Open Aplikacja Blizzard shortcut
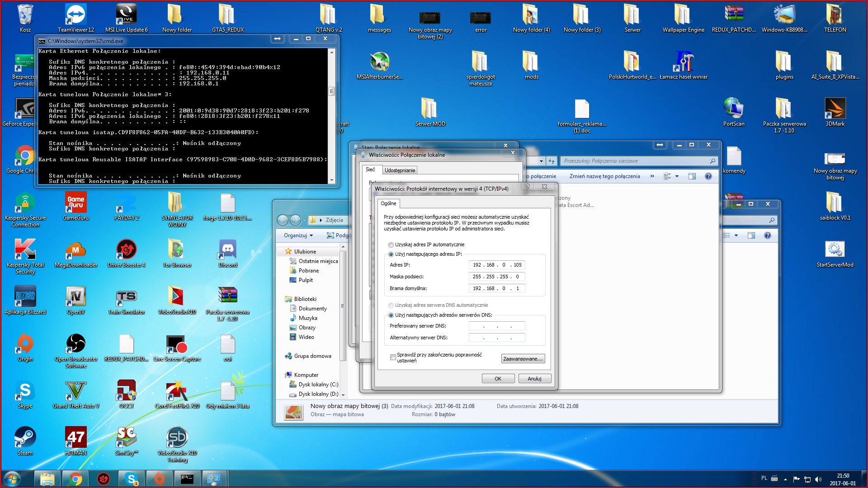This screenshot has width=868, height=488. point(25,300)
